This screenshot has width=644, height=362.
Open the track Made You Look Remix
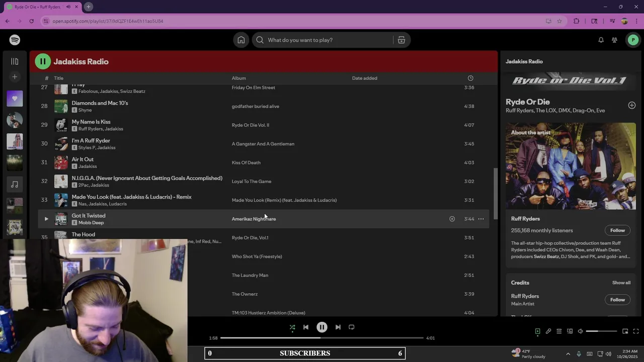pyautogui.click(x=131, y=197)
